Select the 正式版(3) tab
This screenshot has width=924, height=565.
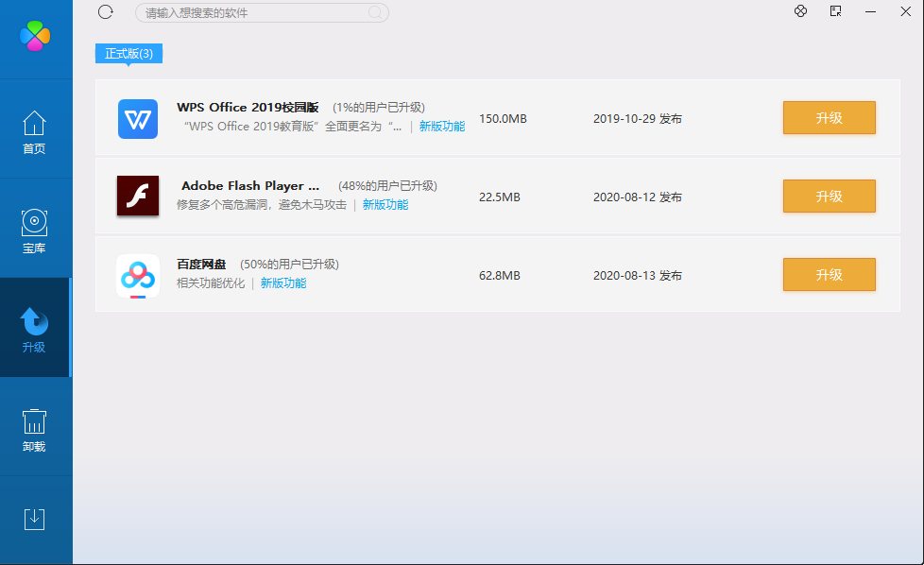coord(128,54)
